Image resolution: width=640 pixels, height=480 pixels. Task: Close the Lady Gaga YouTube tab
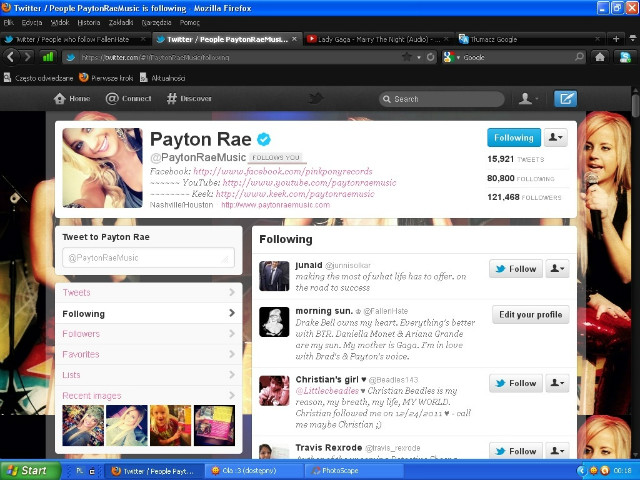pos(446,39)
